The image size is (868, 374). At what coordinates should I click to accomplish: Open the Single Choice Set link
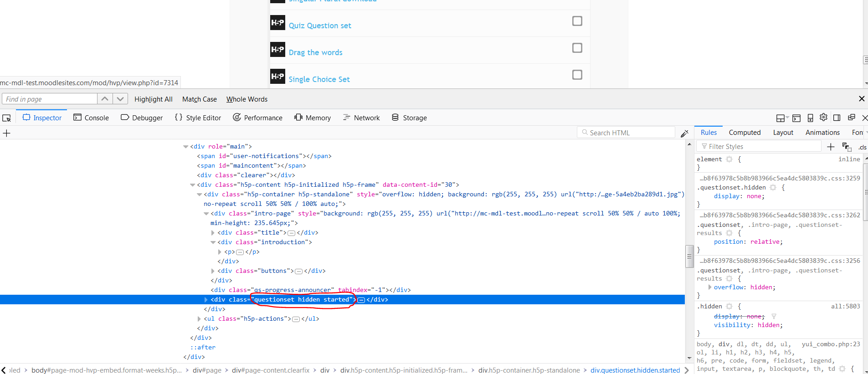(x=319, y=79)
